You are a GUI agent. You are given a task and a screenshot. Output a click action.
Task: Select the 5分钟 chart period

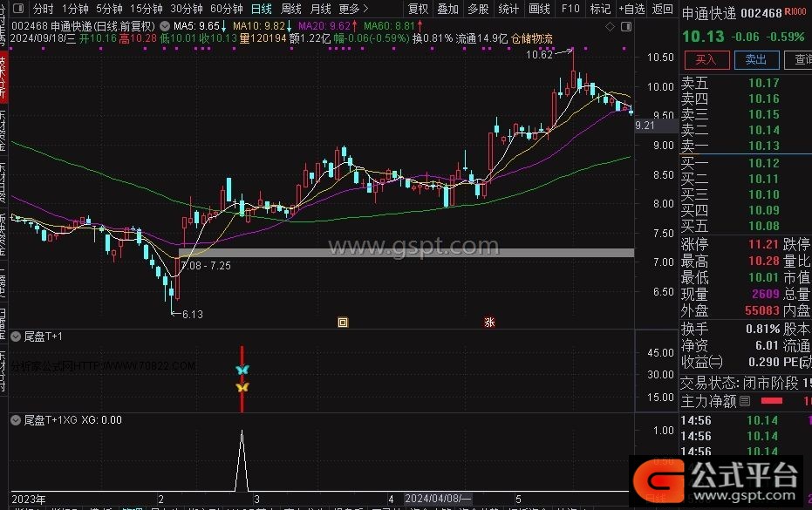click(109, 9)
